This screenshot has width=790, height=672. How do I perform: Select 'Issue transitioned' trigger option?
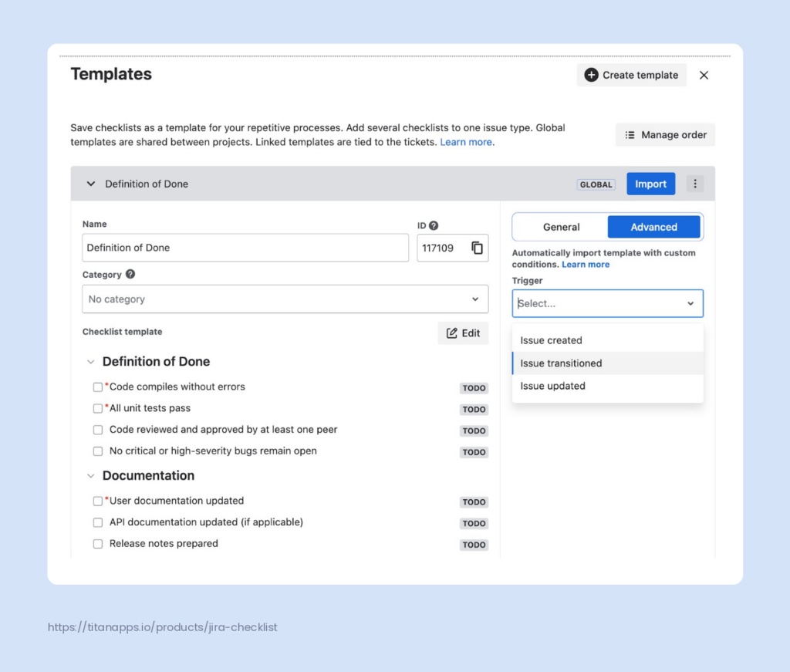[x=562, y=363]
